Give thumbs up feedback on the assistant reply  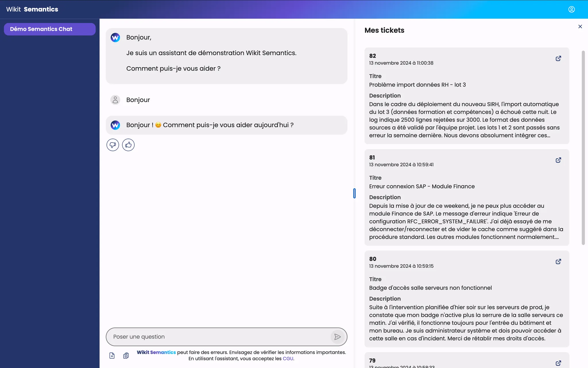coord(128,145)
